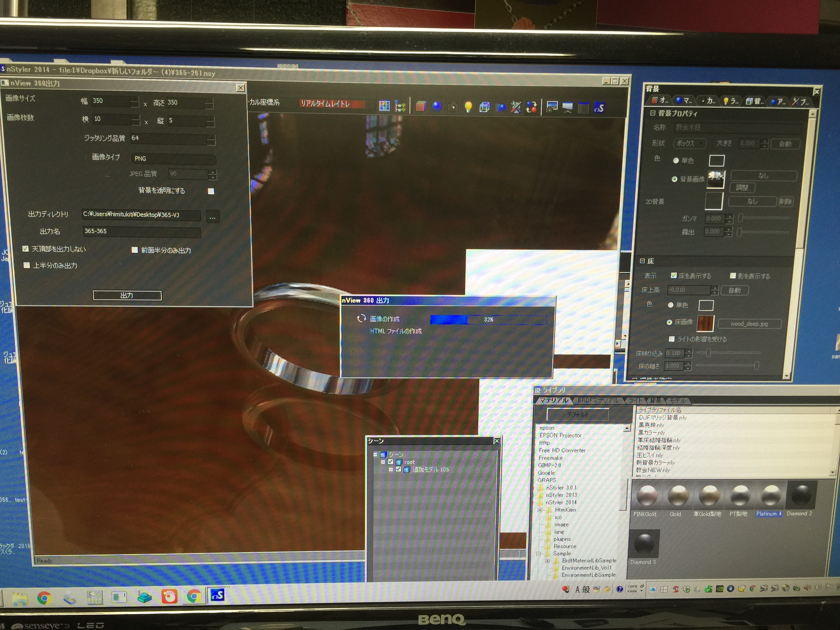Image resolution: width=840 pixels, height=630 pixels.
Task: Open the presentation screen toolbar icon
Action: (x=568, y=108)
